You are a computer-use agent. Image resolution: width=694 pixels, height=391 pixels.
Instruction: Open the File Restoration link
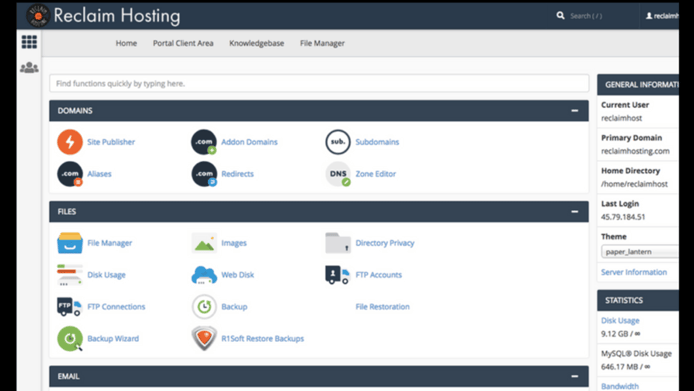coord(382,306)
